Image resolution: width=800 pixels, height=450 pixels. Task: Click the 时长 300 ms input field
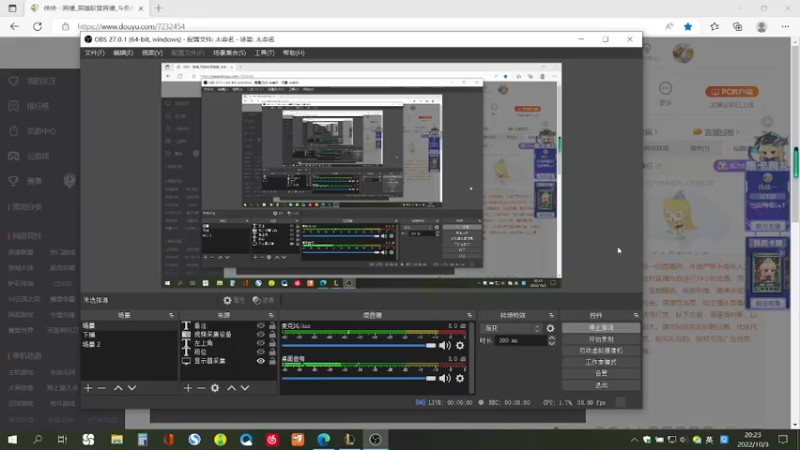click(x=521, y=341)
